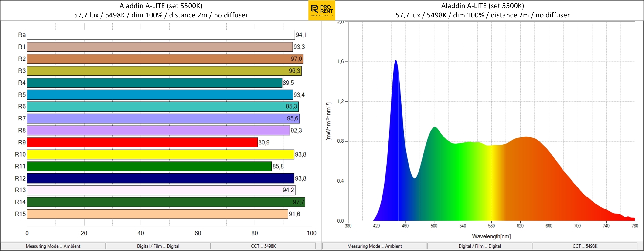Image resolution: width=644 pixels, height=251 pixels.
Task: Click the 60 tick on CRI axis
Action: coord(198,234)
